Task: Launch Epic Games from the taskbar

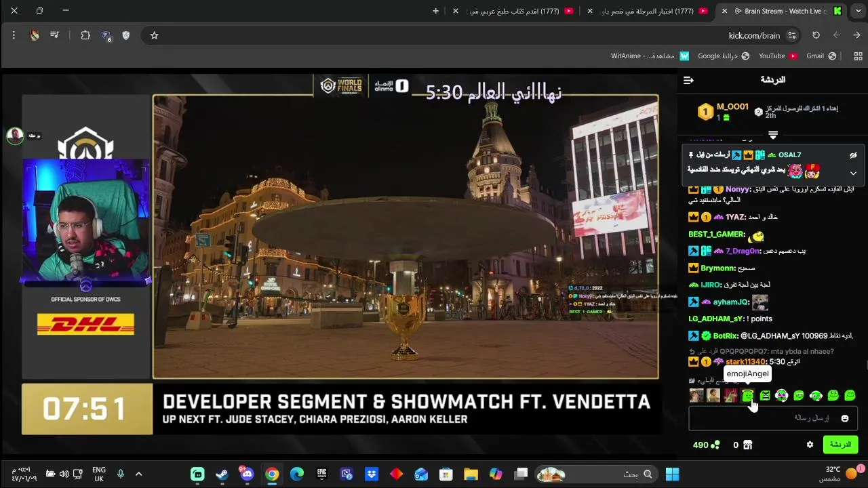Action: pos(321,474)
